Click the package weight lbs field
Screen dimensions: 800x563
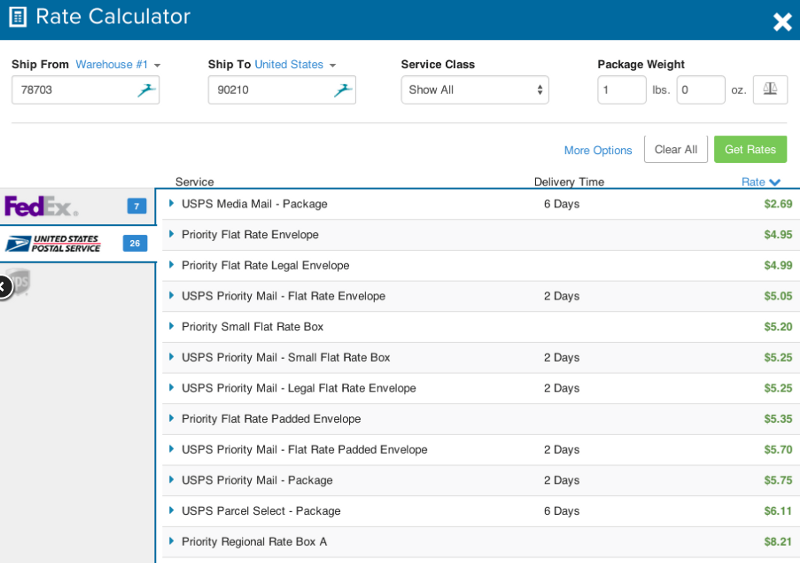622,90
